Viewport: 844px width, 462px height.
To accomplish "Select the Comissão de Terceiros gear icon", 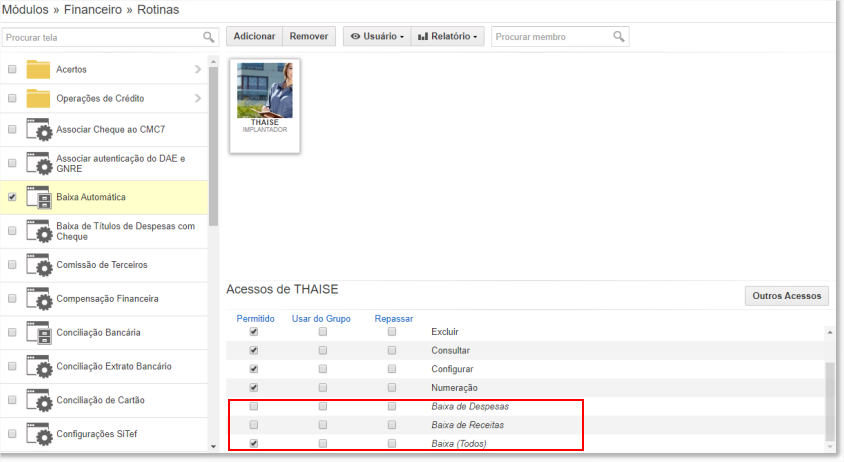I will point(39,265).
